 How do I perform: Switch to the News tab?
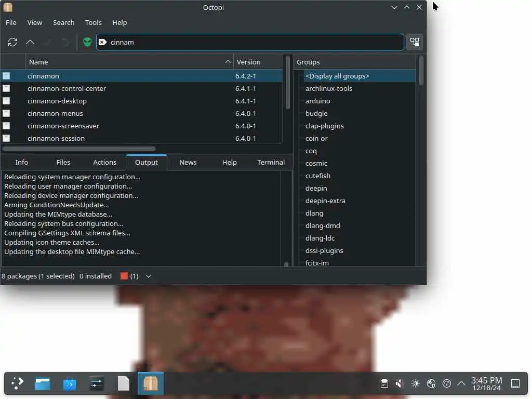[x=188, y=162]
